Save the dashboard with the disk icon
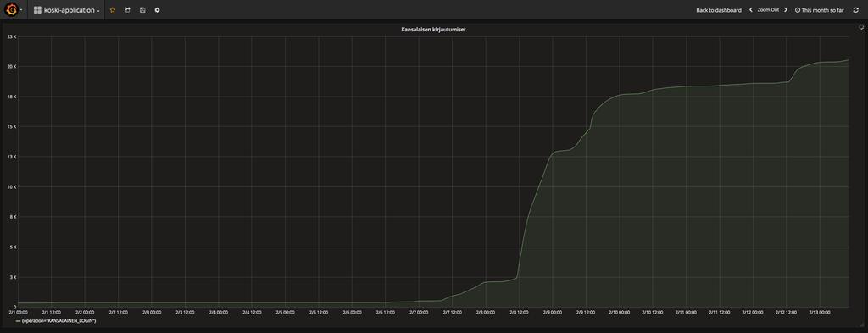 click(142, 10)
